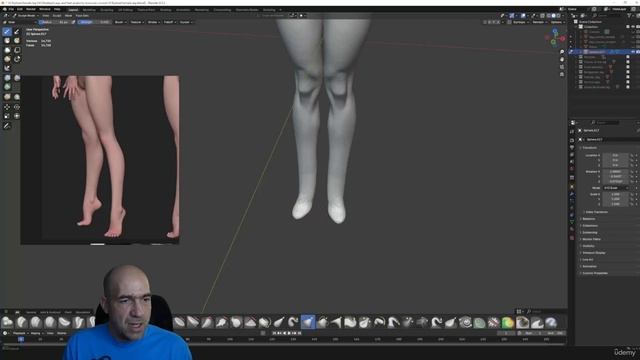640x360 pixels.
Task: Click the Location X field
Action: (x=615, y=156)
